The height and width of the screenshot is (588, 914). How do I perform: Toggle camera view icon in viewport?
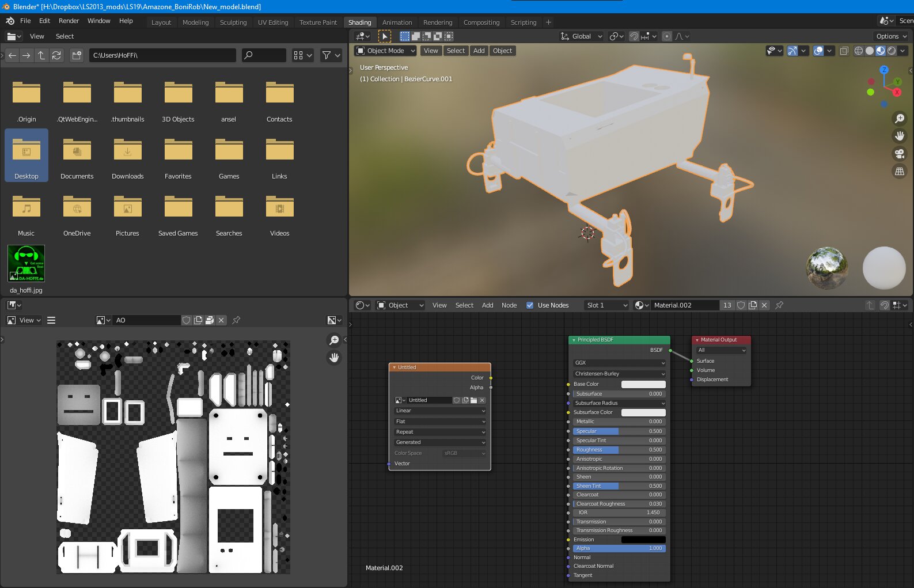coord(899,154)
